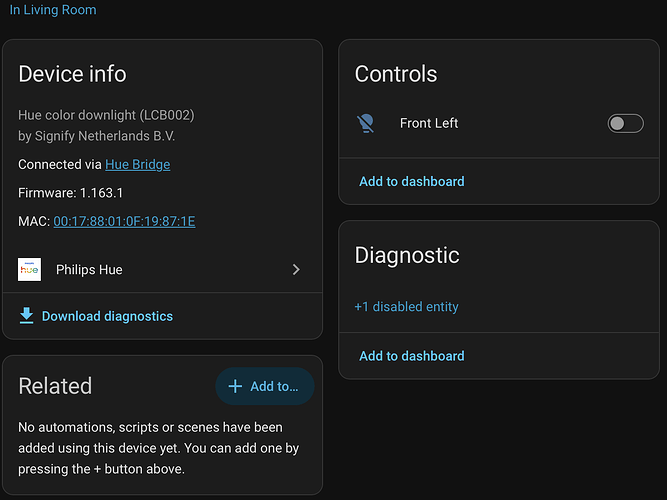The height and width of the screenshot is (500, 667).
Task: Click the download arrow icon
Action: click(x=26, y=316)
